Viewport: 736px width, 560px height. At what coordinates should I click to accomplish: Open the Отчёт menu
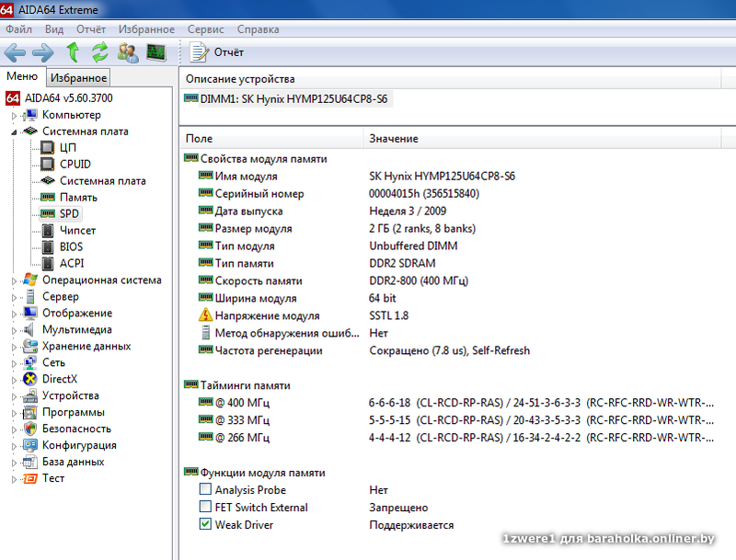point(90,29)
